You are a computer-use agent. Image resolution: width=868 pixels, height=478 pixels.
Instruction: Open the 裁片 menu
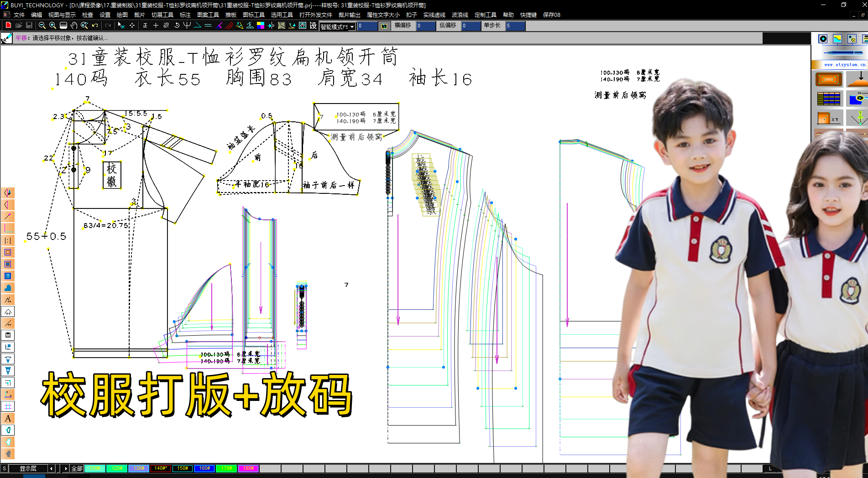[x=139, y=15]
